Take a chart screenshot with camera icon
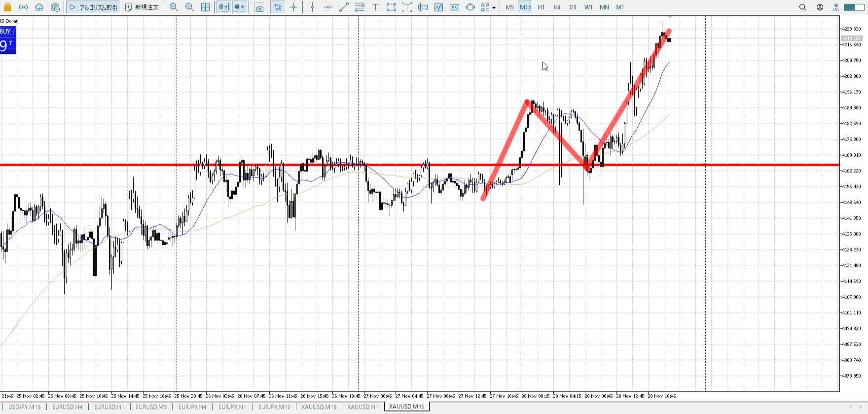Image resolution: width=868 pixels, height=414 pixels. point(259,7)
